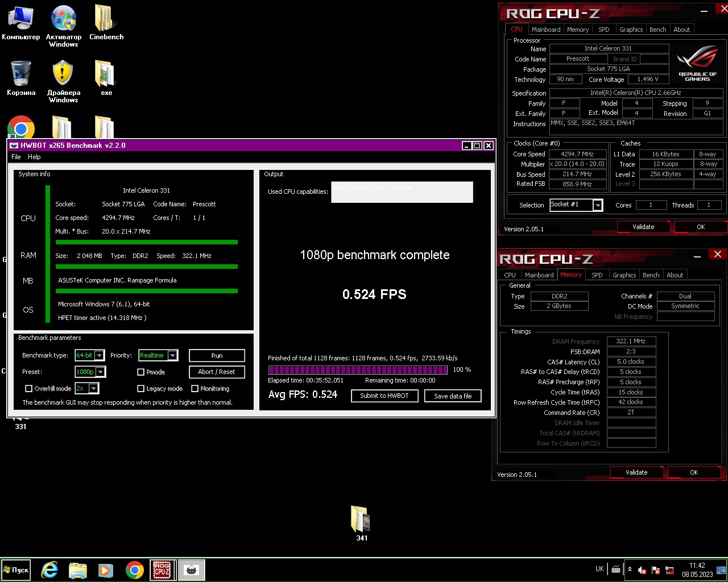This screenshot has height=582, width=728.
Task: Select CPU tab in lower CPU-Z window
Action: tap(510, 275)
